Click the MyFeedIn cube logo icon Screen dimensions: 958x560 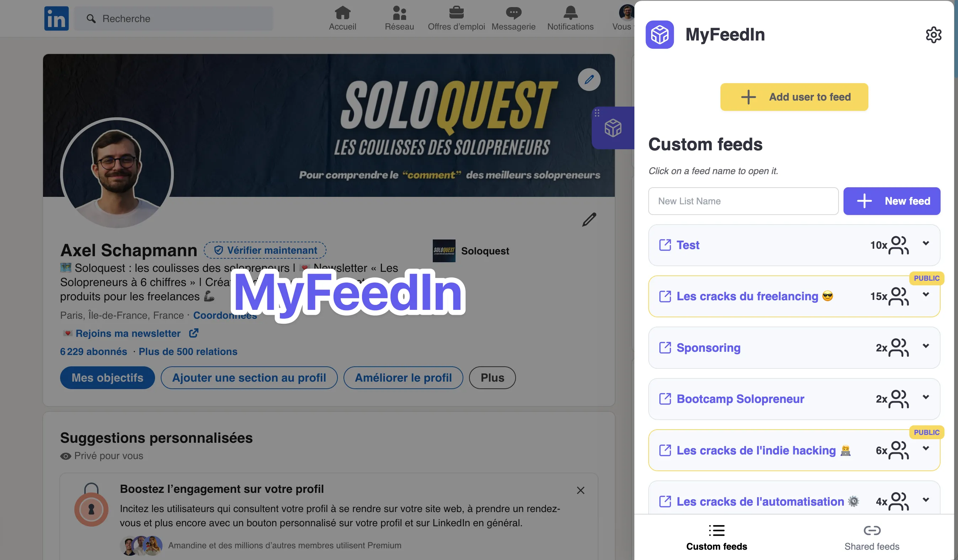coord(660,34)
